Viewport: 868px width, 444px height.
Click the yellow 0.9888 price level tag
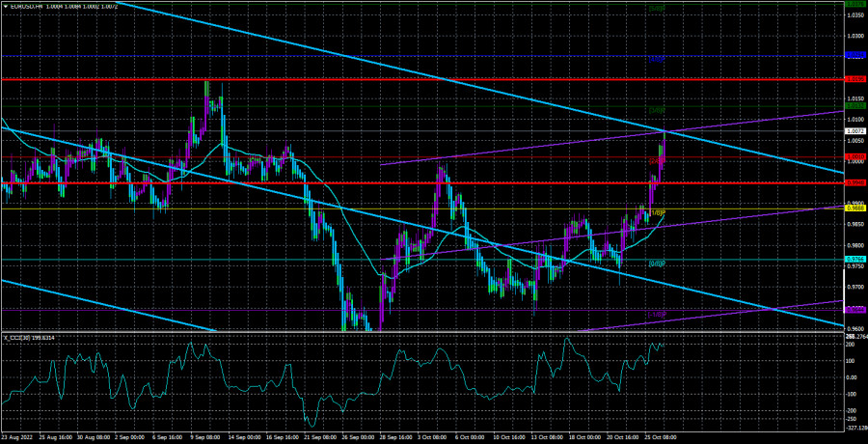pyautogui.click(x=854, y=208)
